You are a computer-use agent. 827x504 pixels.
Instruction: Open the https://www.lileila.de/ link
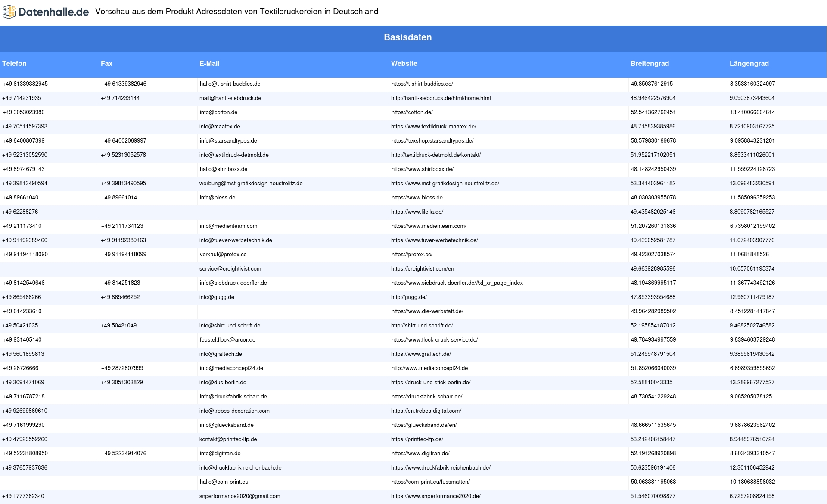tap(417, 212)
